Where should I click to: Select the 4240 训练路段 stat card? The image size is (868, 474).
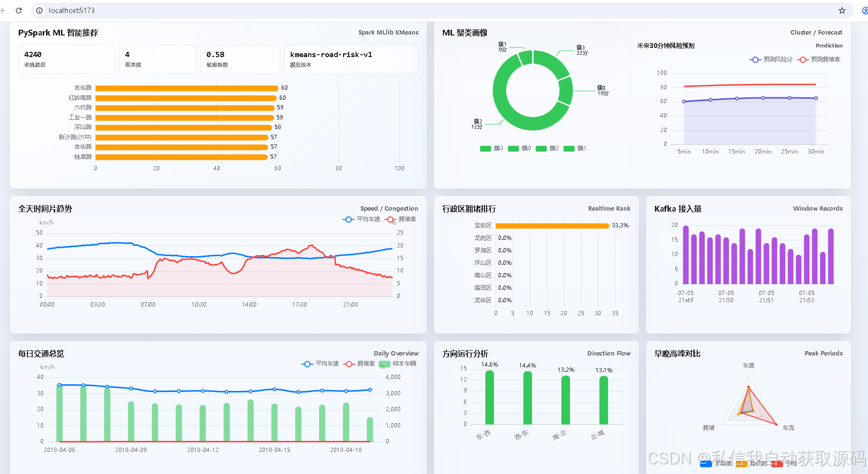[67, 59]
